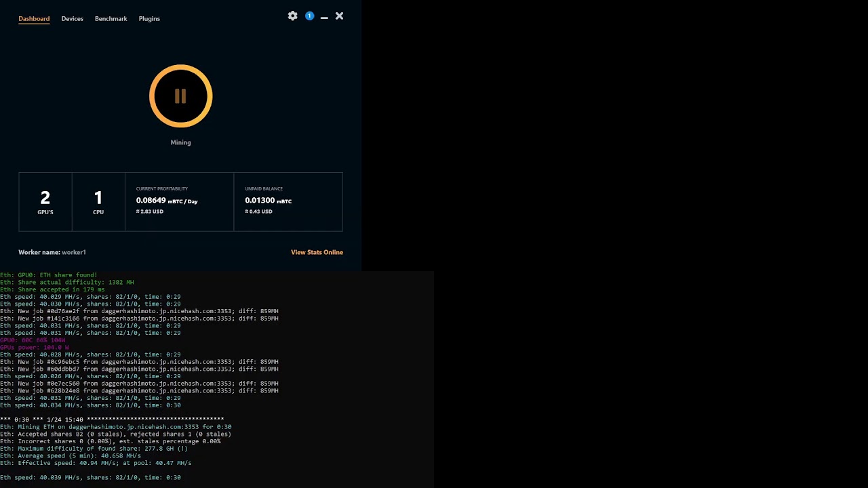
Task: Click the New job #0e7ec560 console line
Action: coord(139,384)
